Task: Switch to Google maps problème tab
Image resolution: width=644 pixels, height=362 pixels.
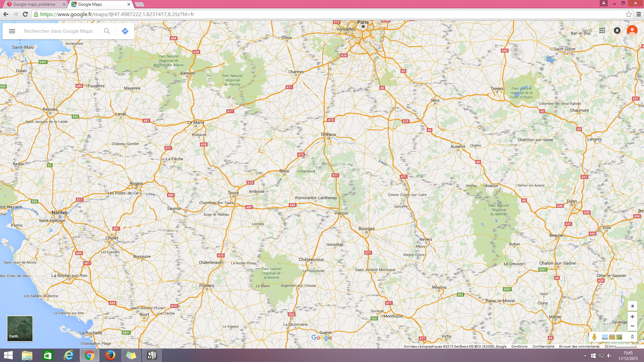Action: (34, 4)
